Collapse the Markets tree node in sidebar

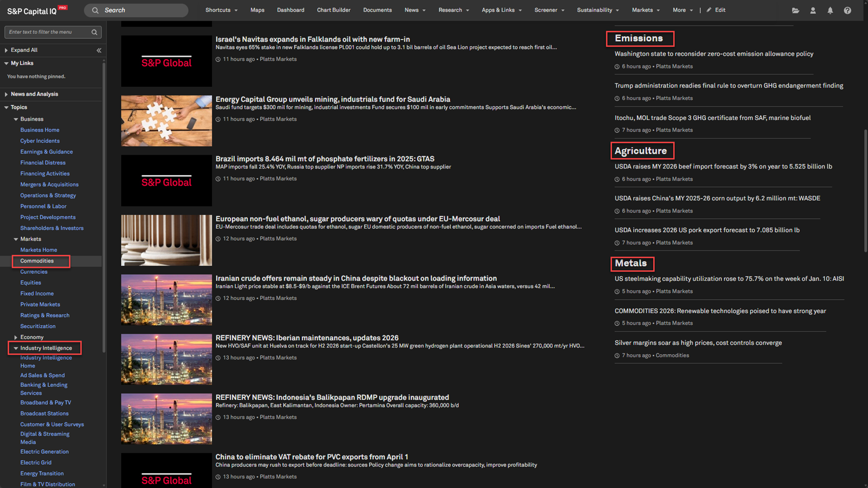16,239
